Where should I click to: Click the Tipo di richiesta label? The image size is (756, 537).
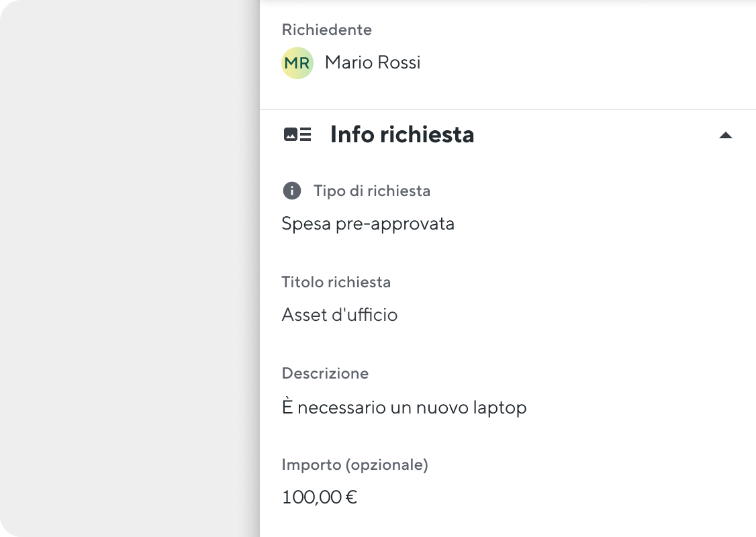(372, 191)
